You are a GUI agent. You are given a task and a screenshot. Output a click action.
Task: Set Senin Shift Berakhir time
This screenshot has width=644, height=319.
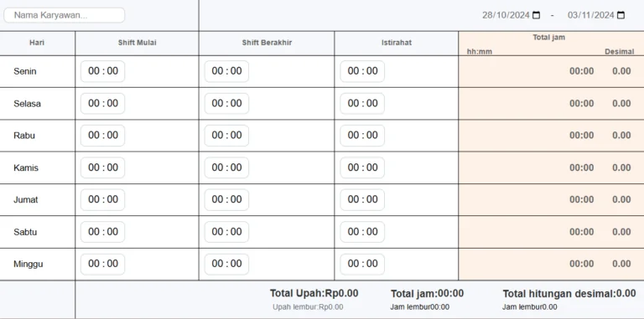click(x=226, y=71)
